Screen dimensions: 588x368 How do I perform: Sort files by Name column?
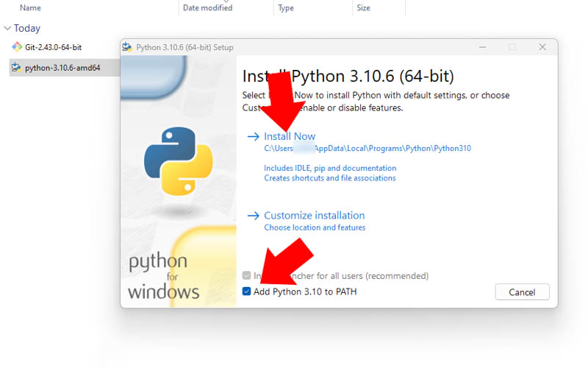30,8
